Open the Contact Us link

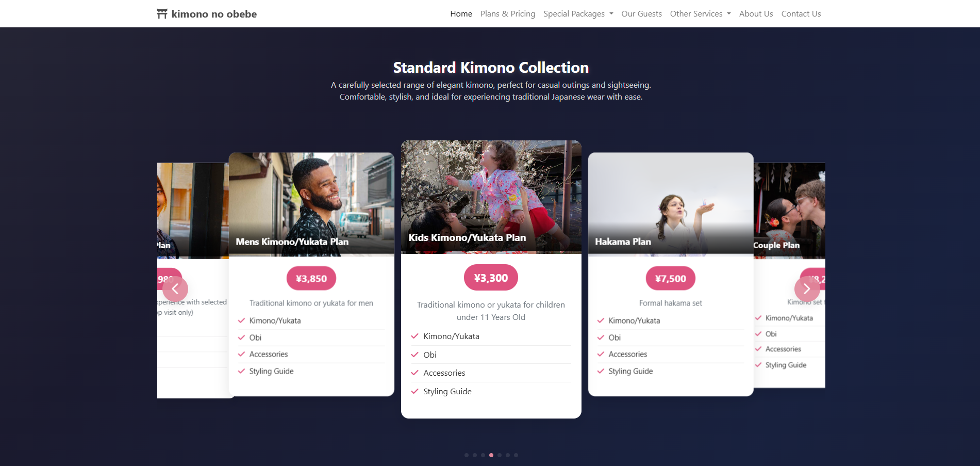(x=801, y=14)
